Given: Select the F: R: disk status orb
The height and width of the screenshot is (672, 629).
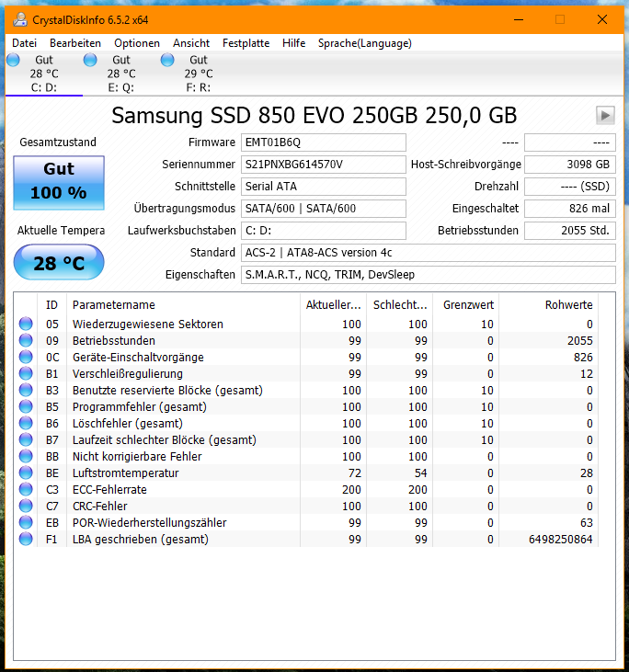Looking at the screenshot, I should [x=167, y=60].
